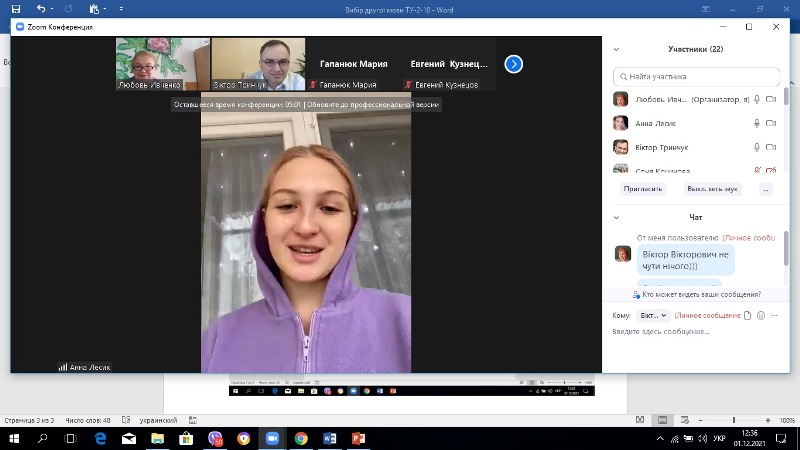The image size is (800, 450).
Task: Save document in Word quick access toolbar
Action: pyautogui.click(x=16, y=9)
